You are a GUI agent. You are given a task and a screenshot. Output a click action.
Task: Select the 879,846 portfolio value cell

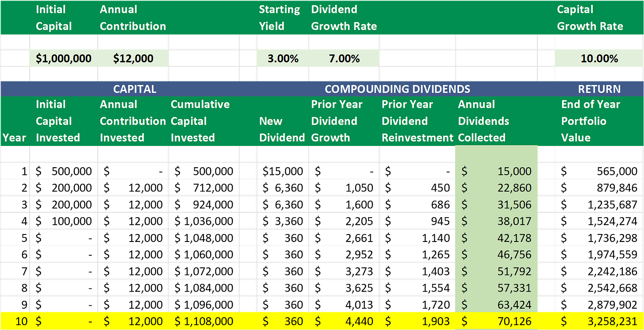(x=599, y=188)
